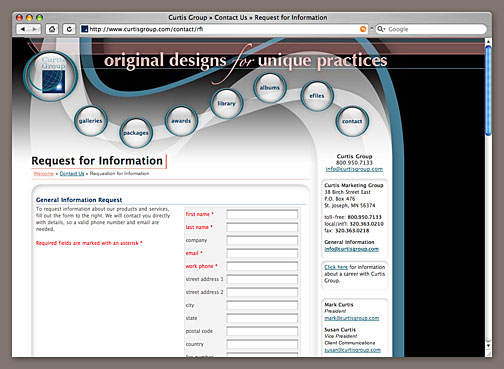Open the albums navigation bubble
This screenshot has width=504, height=369.
pyautogui.click(x=270, y=88)
